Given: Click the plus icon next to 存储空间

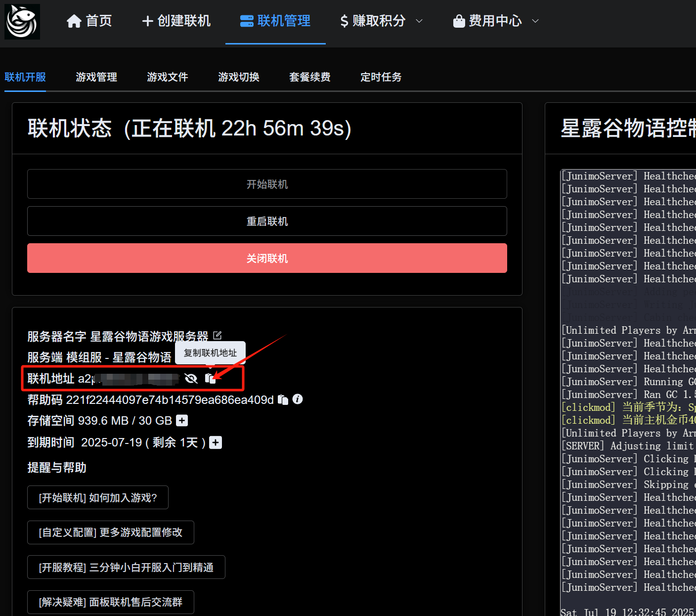Looking at the screenshot, I should tap(182, 421).
